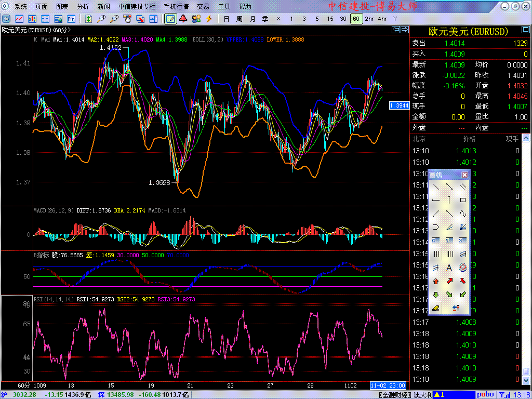Select the eraser tool in drawing palette
The width and height of the screenshot is (532, 399).
click(x=436, y=308)
